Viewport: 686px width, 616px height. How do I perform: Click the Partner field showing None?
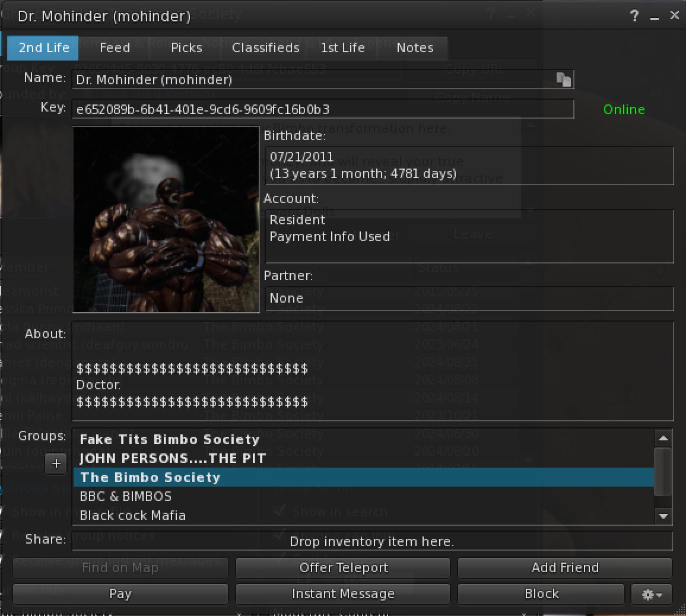pyautogui.click(x=469, y=299)
